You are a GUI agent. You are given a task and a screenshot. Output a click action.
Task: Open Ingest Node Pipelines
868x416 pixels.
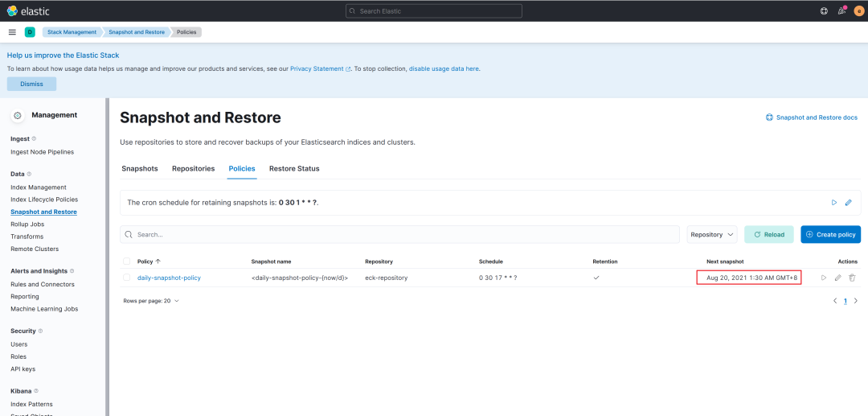tap(42, 152)
